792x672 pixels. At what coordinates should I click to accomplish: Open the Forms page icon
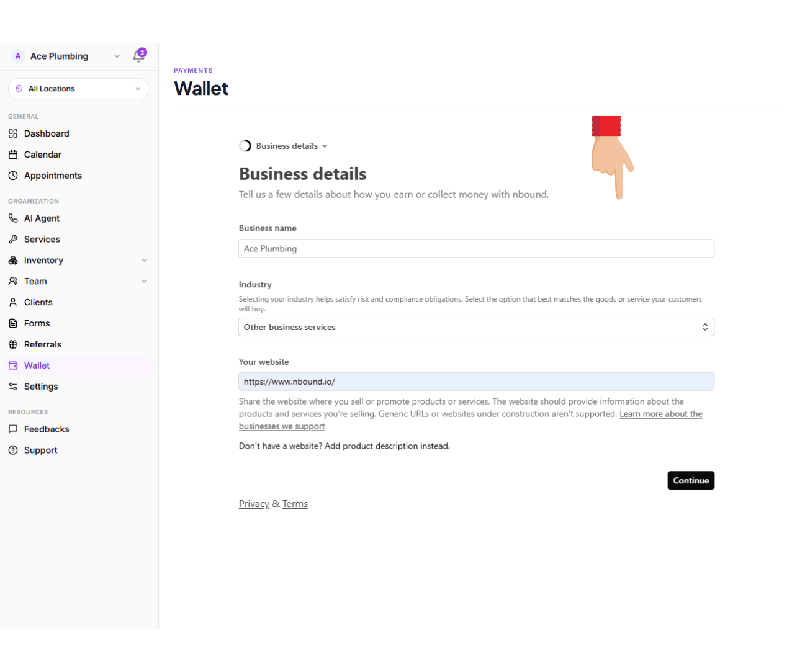(13, 323)
